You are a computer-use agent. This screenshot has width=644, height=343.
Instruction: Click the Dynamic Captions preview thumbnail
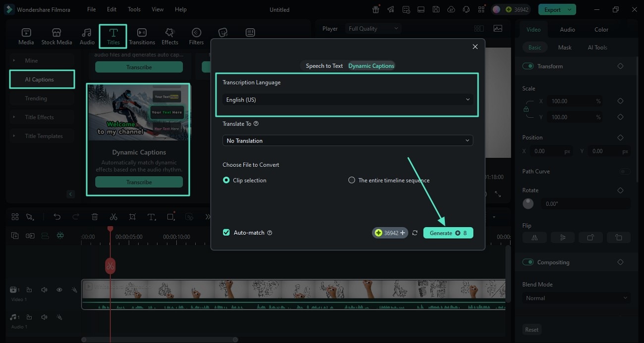tap(139, 113)
